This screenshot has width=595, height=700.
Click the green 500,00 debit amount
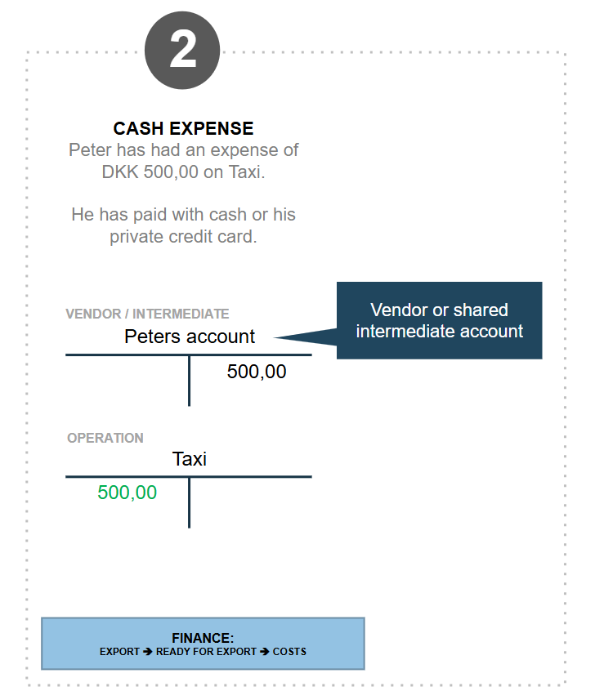(127, 493)
